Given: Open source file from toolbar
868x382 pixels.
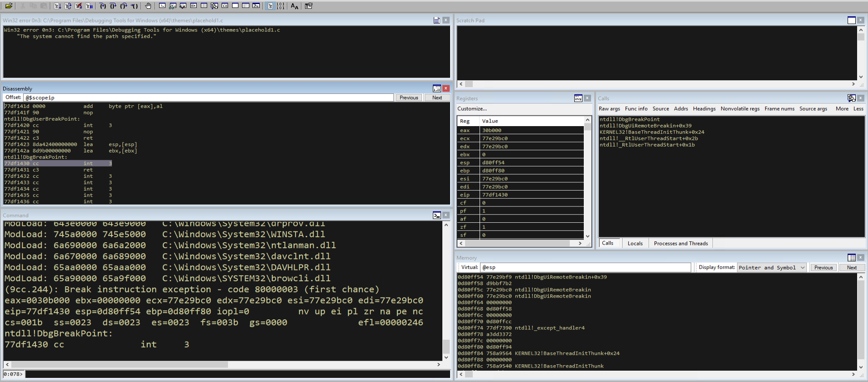Looking at the screenshot, I should [9, 6].
